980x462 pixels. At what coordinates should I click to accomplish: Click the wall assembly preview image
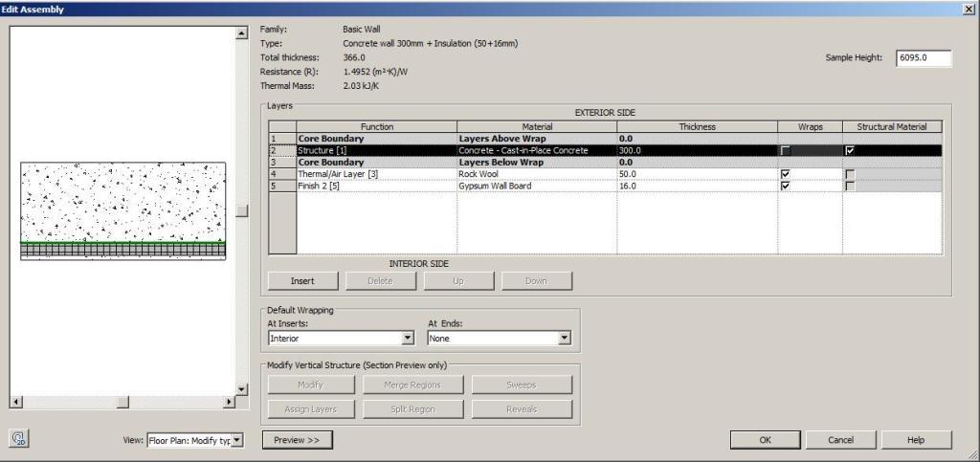pos(123,210)
